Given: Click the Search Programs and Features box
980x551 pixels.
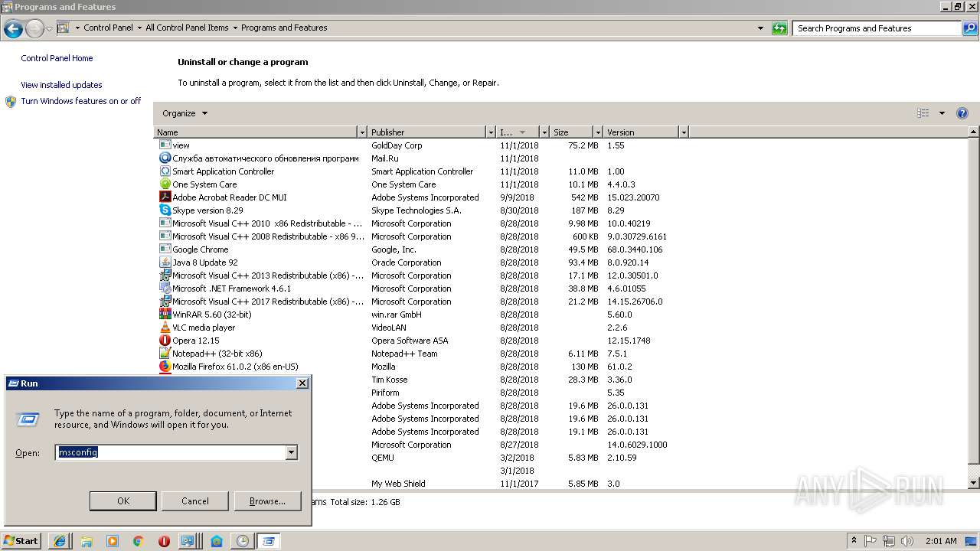Looking at the screenshot, I should coord(877,28).
